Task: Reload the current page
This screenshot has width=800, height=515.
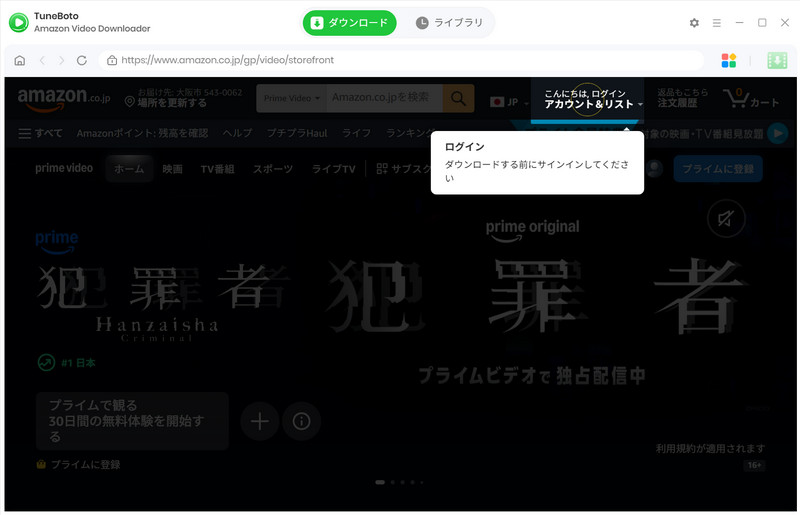Action: click(82, 60)
